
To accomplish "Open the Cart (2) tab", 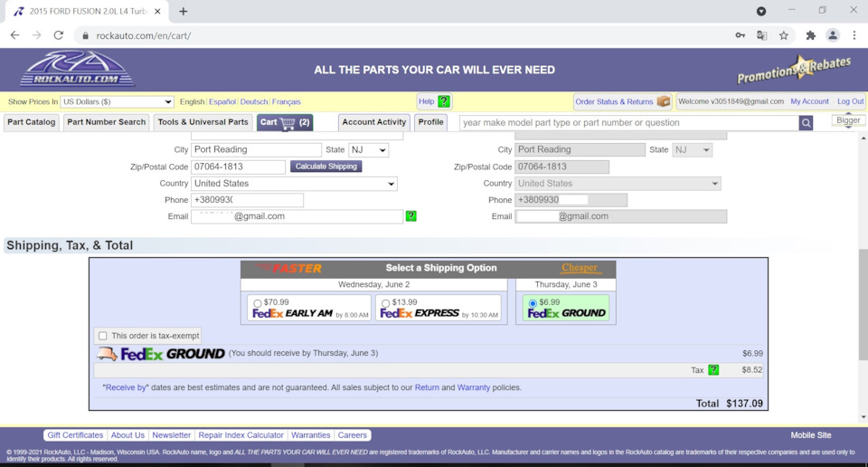I will coord(285,122).
